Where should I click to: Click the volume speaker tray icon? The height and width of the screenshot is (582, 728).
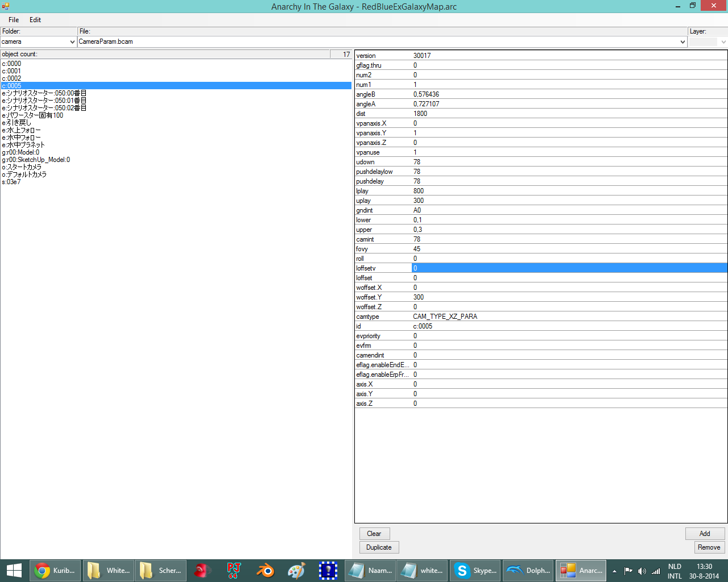tap(642, 571)
